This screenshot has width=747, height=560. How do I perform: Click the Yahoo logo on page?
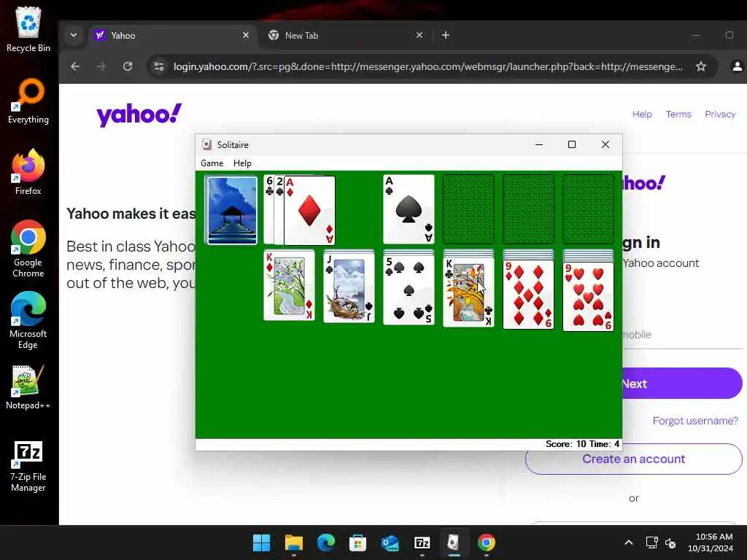(x=139, y=114)
